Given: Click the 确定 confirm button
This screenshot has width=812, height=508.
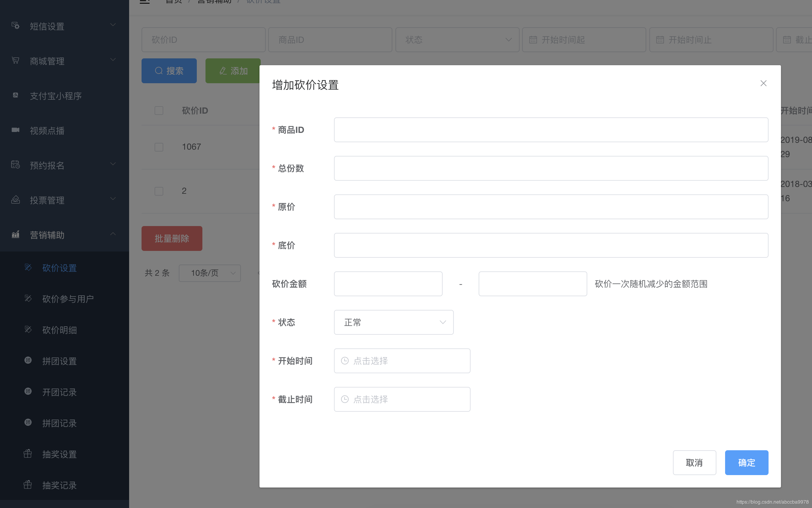Looking at the screenshot, I should 746,463.
